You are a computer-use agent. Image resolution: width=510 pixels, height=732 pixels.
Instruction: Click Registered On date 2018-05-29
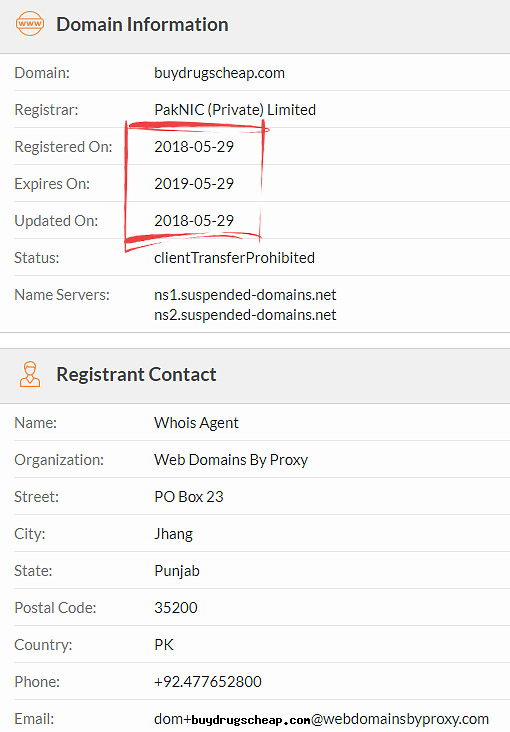coord(194,147)
